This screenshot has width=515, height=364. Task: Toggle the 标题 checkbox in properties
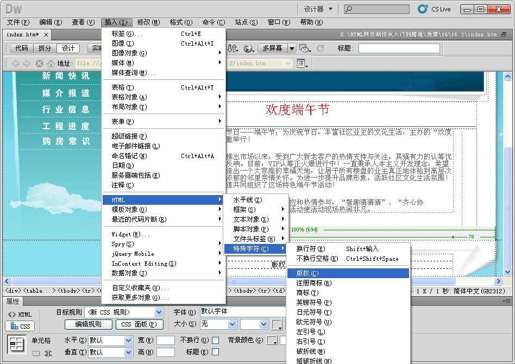[x=216, y=352]
